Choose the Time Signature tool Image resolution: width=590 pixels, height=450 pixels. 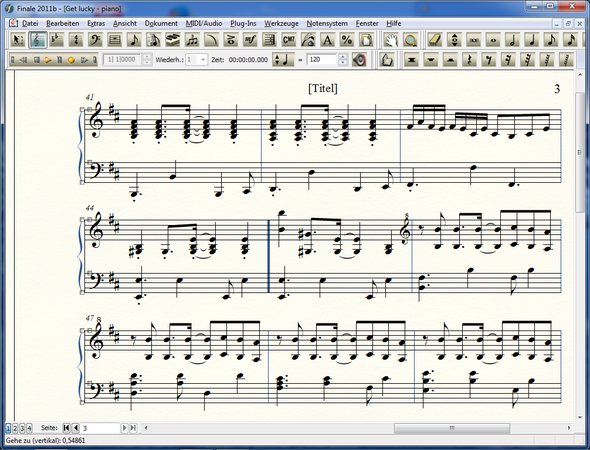tap(76, 40)
